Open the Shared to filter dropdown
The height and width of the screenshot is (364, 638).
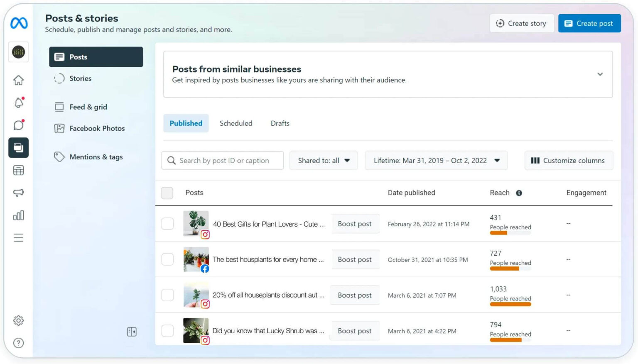(323, 160)
